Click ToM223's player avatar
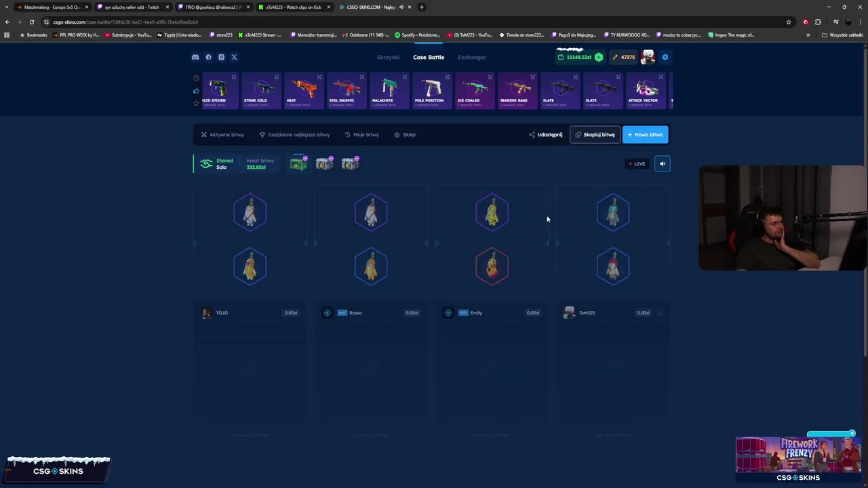The width and height of the screenshot is (868, 488). point(569,312)
